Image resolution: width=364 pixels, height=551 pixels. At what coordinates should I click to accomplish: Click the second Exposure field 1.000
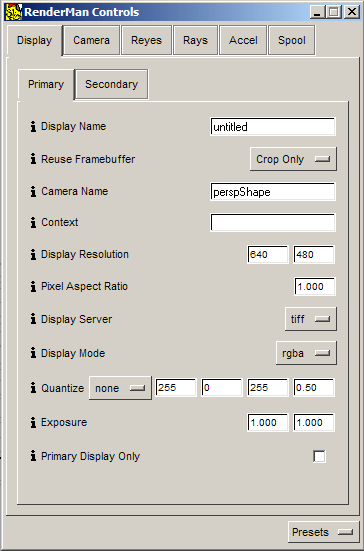click(x=314, y=422)
